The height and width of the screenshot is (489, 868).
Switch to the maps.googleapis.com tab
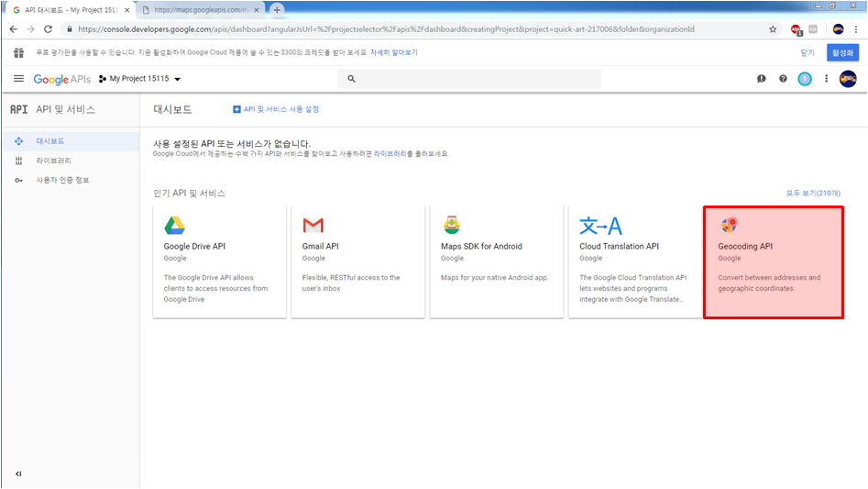point(201,10)
